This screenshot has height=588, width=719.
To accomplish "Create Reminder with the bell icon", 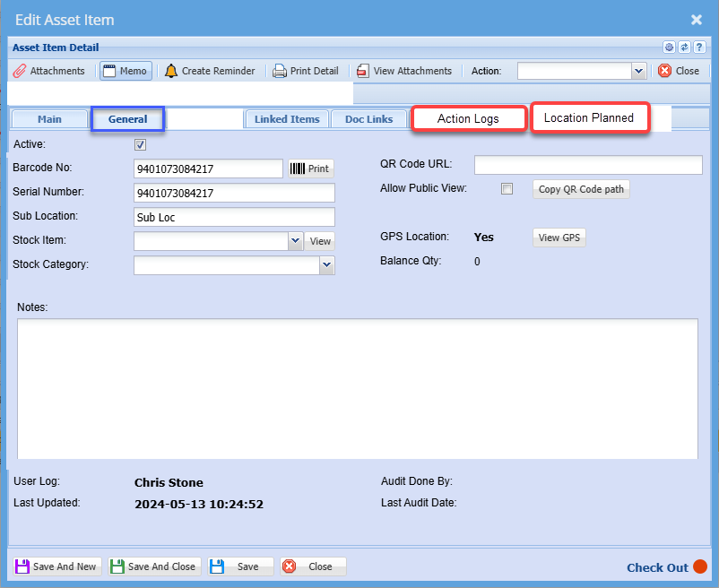I will [x=210, y=71].
